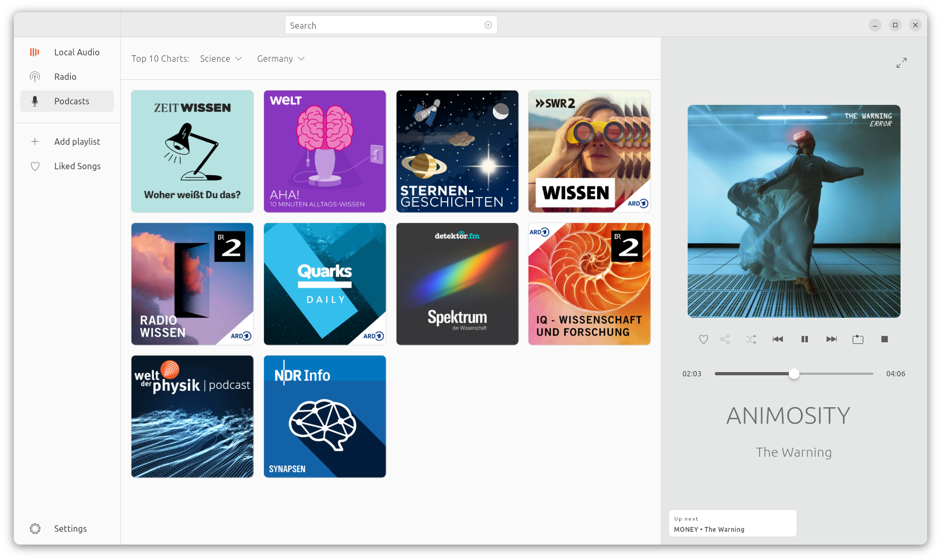This screenshot has height=560, width=941.
Task: Click the Top 10 Charts label
Action: click(160, 59)
